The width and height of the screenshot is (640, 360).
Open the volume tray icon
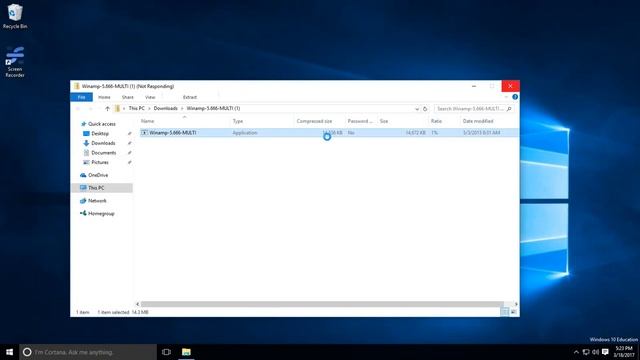point(596,352)
